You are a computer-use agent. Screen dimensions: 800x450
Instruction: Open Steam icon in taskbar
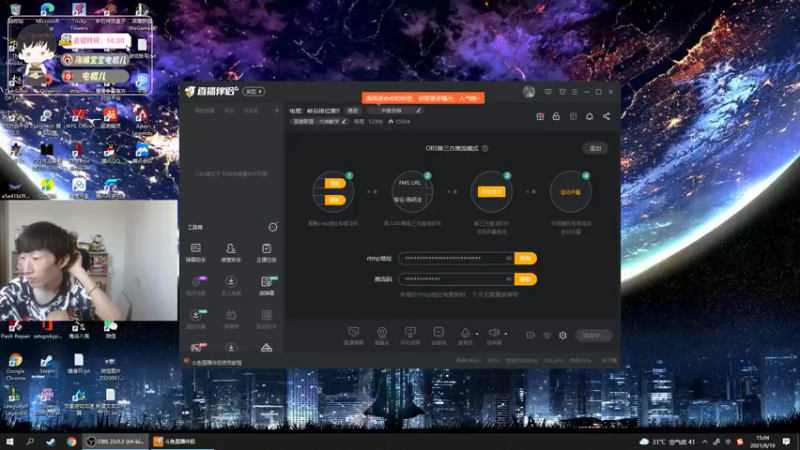(x=51, y=442)
